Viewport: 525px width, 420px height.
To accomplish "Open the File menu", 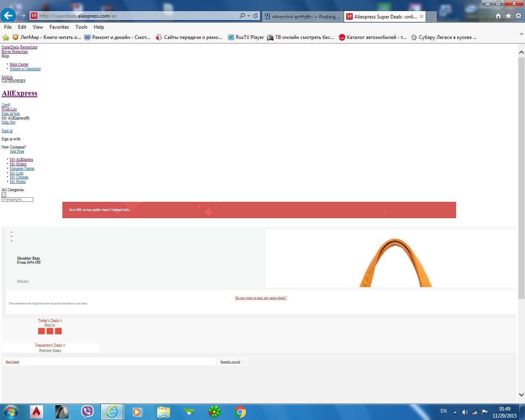I will [x=8, y=27].
